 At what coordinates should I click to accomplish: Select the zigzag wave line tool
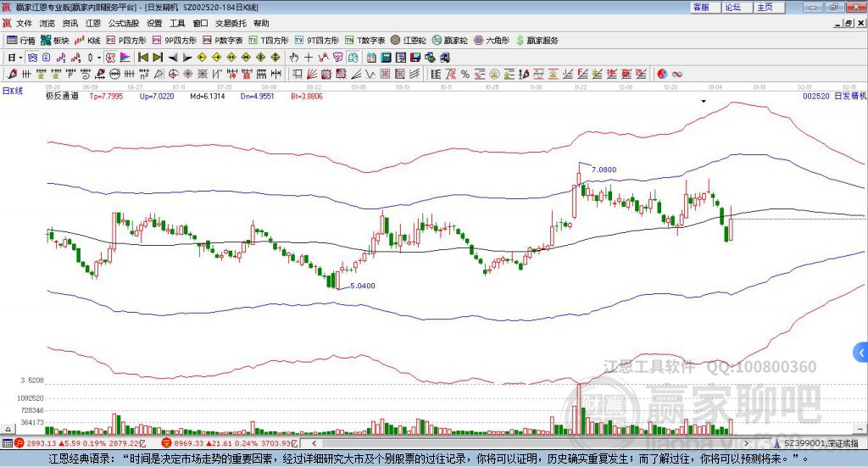370,74
